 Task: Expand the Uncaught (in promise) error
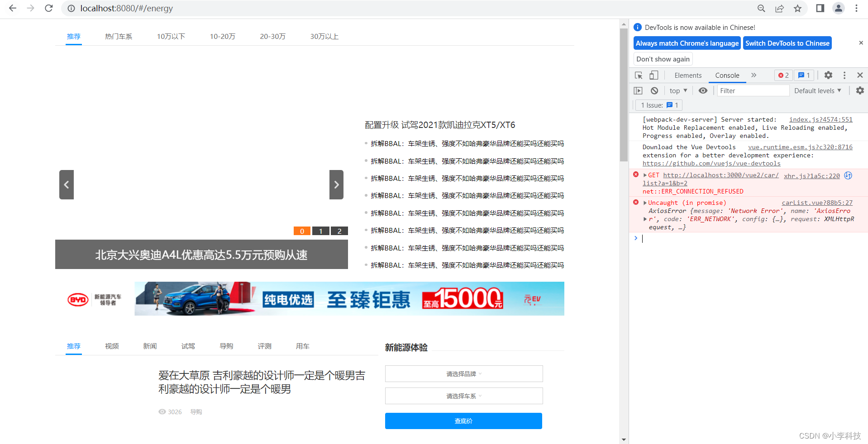[x=645, y=203]
